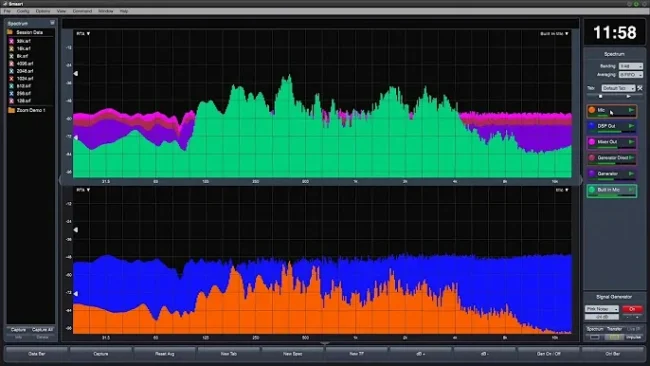Switch to single-pane view icon
Screen dimensions: 650x366
coord(595,337)
